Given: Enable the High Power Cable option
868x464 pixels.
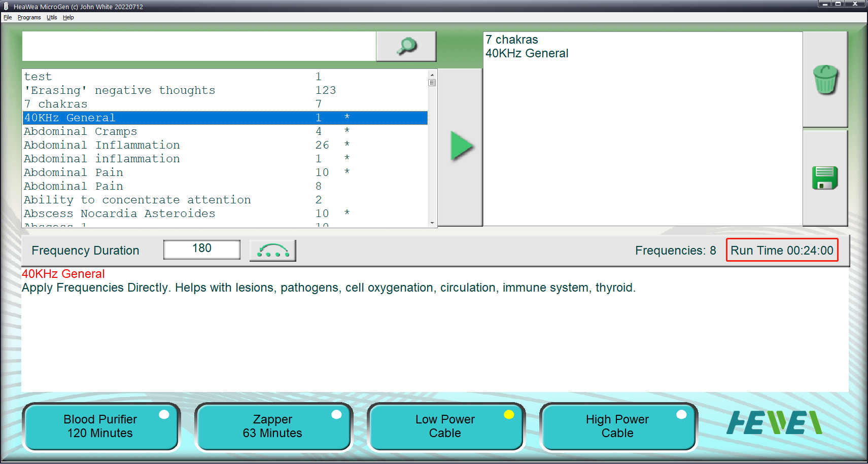Looking at the screenshot, I should point(617,426).
